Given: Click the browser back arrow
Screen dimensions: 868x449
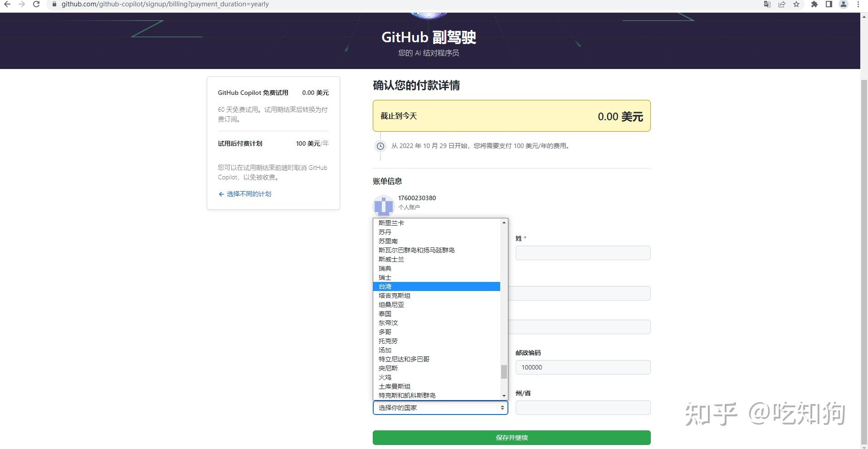Looking at the screenshot, I should (x=7, y=4).
